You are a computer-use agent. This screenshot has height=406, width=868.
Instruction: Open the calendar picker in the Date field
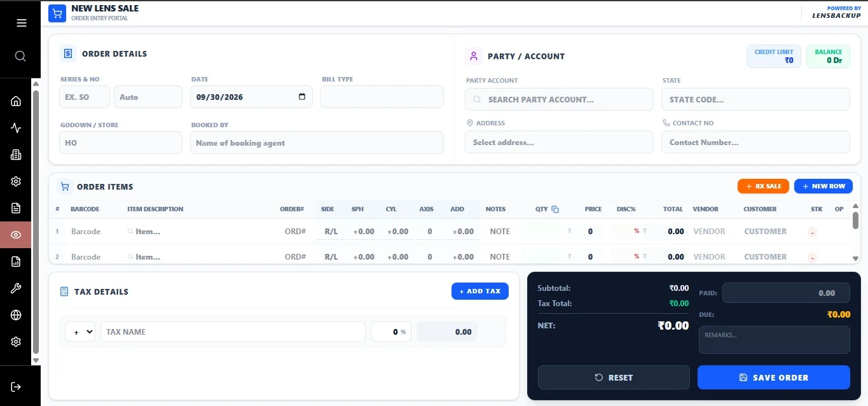tap(301, 97)
